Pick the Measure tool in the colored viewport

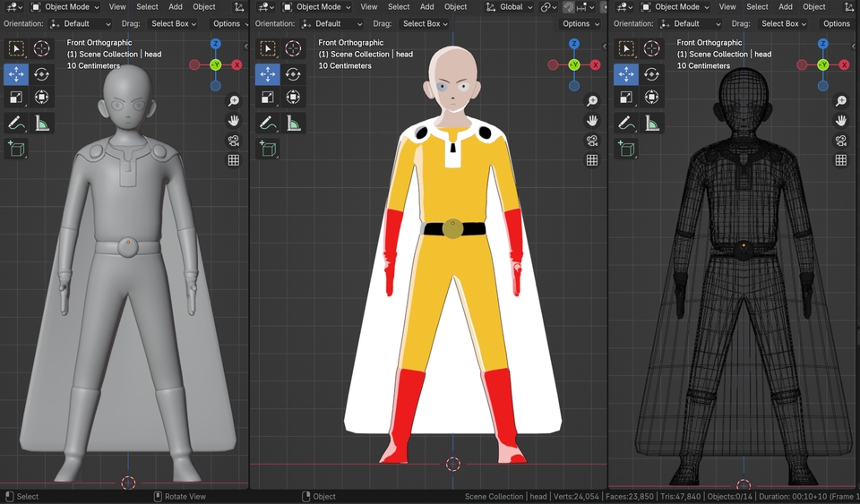(292, 123)
